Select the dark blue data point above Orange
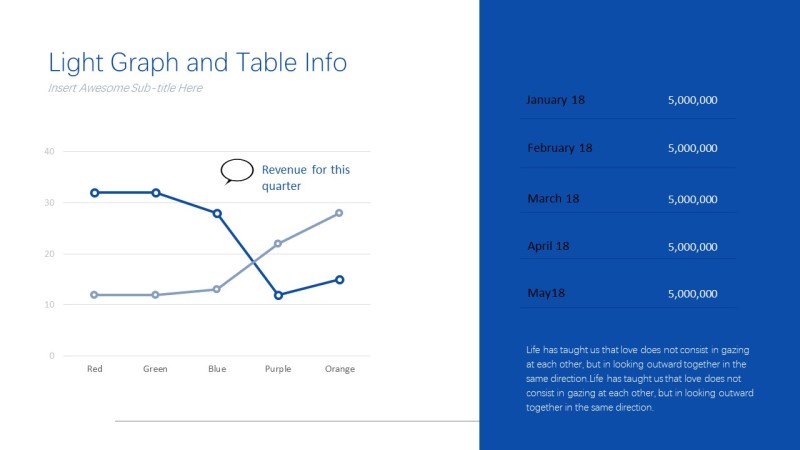The image size is (800, 450). 339,279
